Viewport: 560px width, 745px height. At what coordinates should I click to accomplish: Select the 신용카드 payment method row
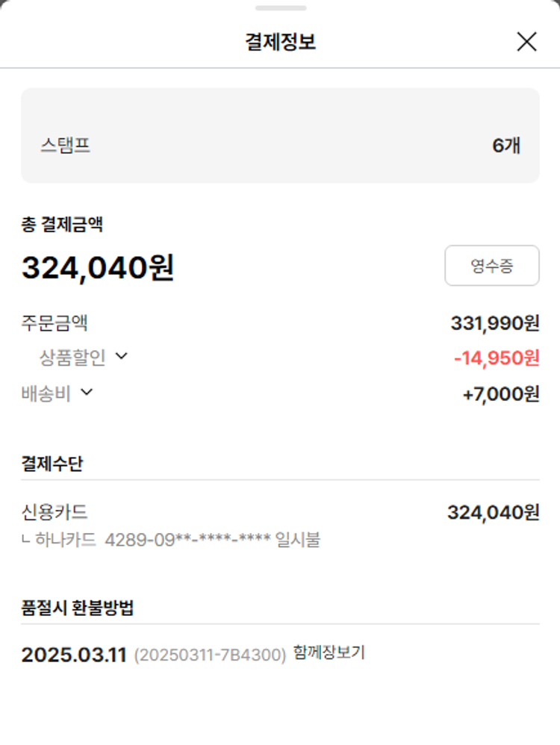click(55, 512)
